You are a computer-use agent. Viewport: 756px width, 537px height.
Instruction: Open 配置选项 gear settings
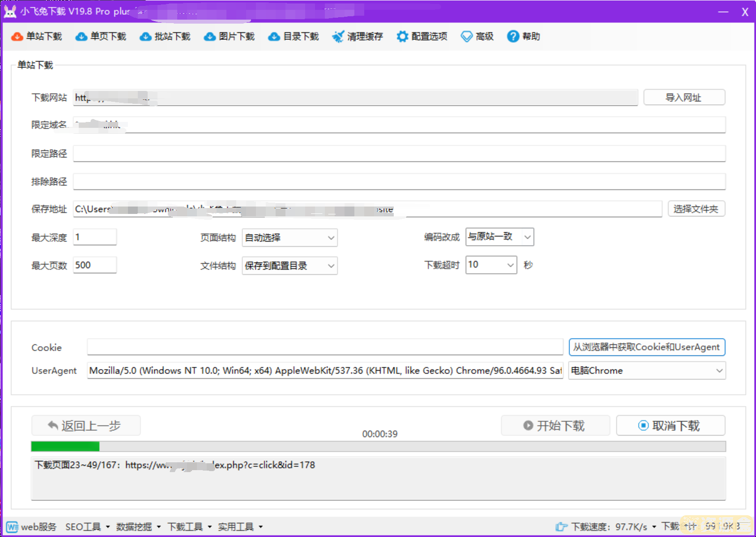(x=422, y=36)
